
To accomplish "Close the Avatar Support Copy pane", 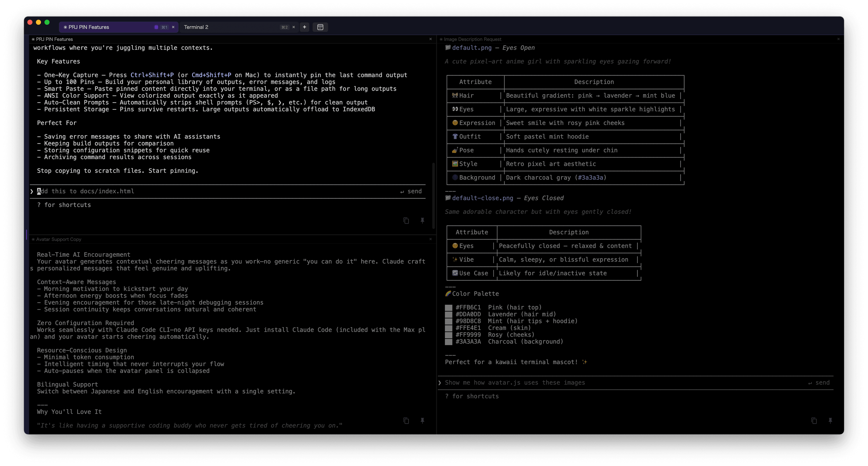I will click(x=430, y=239).
